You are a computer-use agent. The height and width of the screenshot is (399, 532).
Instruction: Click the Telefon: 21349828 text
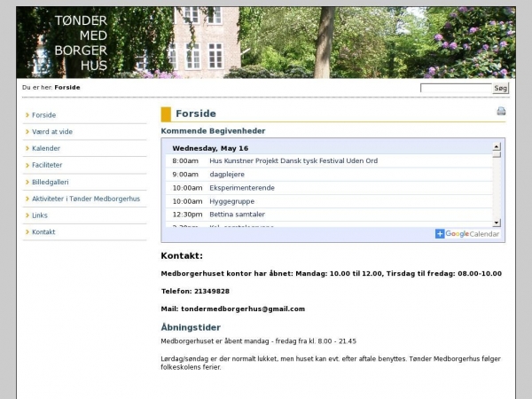(195, 291)
